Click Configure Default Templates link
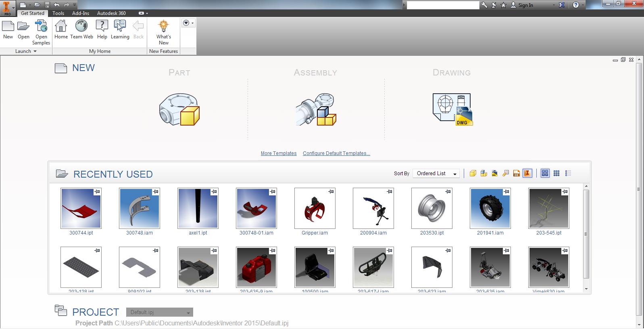 pos(336,153)
